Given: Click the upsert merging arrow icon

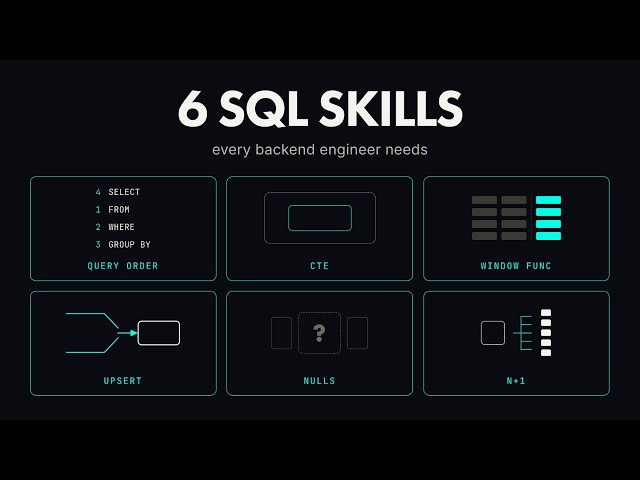Looking at the screenshot, I should 123,333.
